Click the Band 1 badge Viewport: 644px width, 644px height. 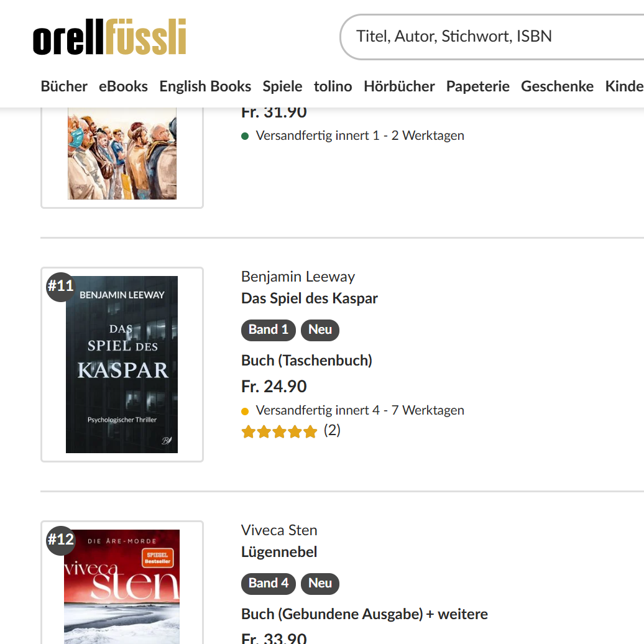269,329
